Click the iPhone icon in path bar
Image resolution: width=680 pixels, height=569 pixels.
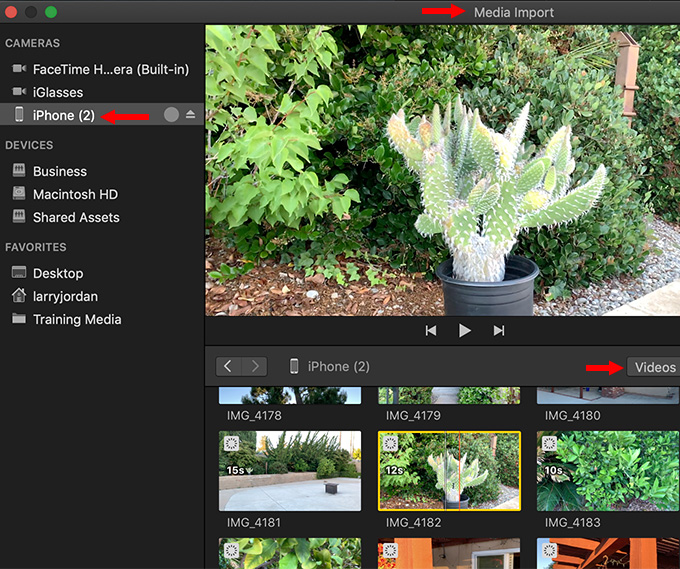[x=294, y=366]
